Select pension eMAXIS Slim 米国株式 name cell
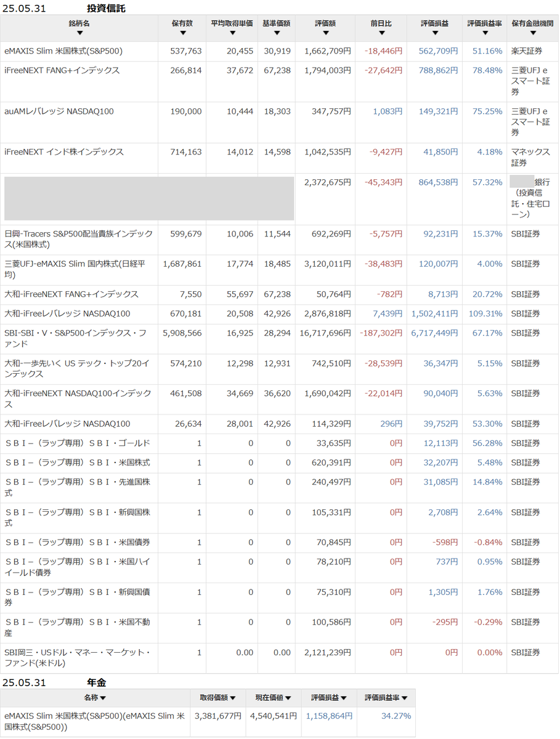 coord(95,721)
